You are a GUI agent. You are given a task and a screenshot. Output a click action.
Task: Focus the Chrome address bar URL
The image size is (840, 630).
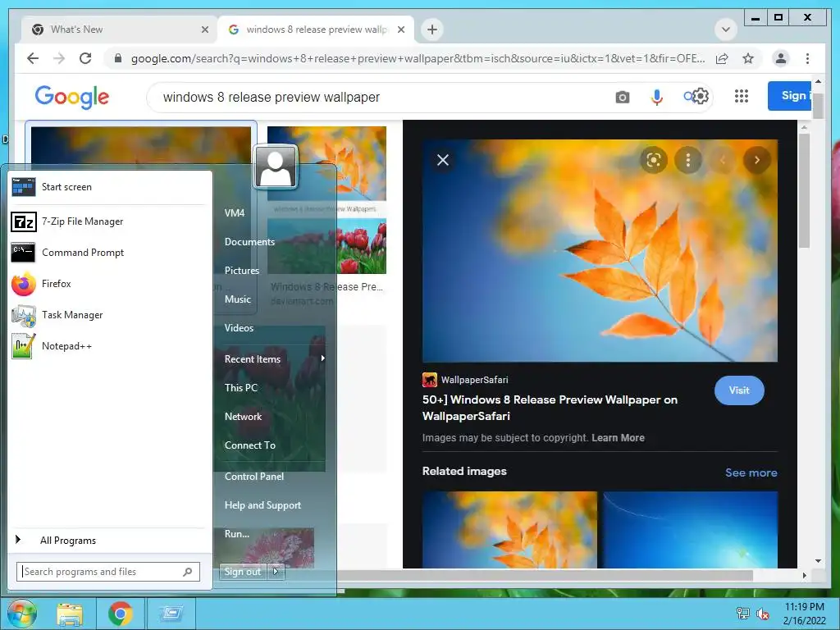click(418, 58)
